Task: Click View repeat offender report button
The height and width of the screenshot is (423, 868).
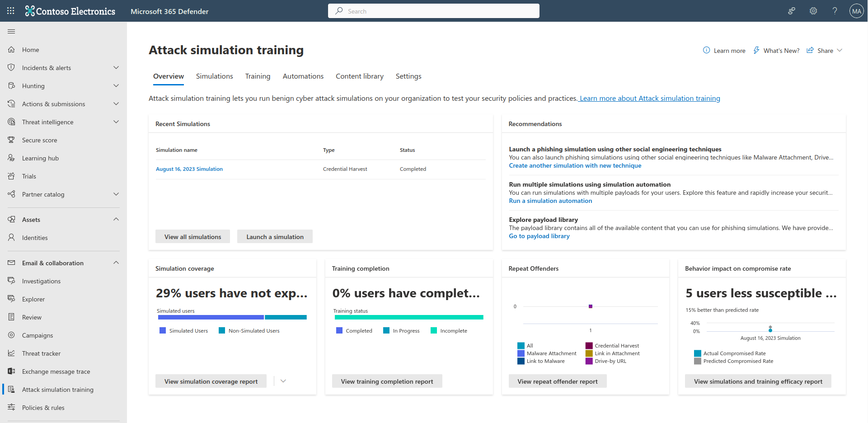Action: coord(558,381)
